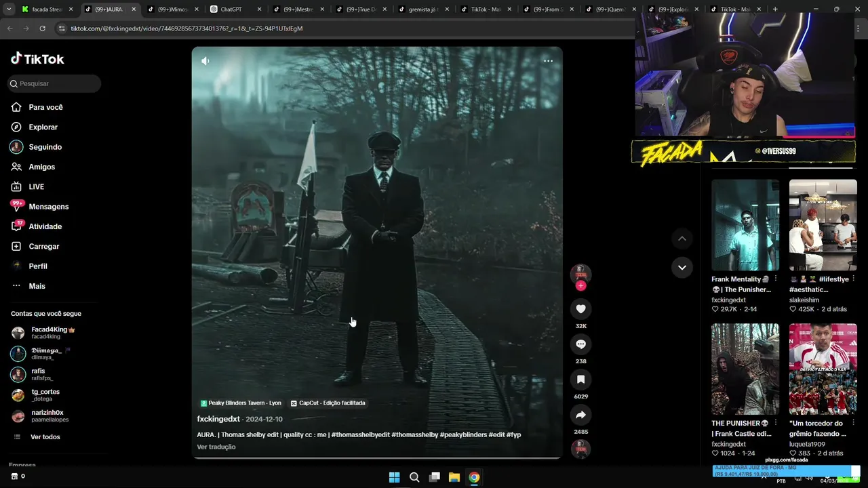Click luqueta1909 author name
This screenshot has width=868, height=488.
click(807, 444)
